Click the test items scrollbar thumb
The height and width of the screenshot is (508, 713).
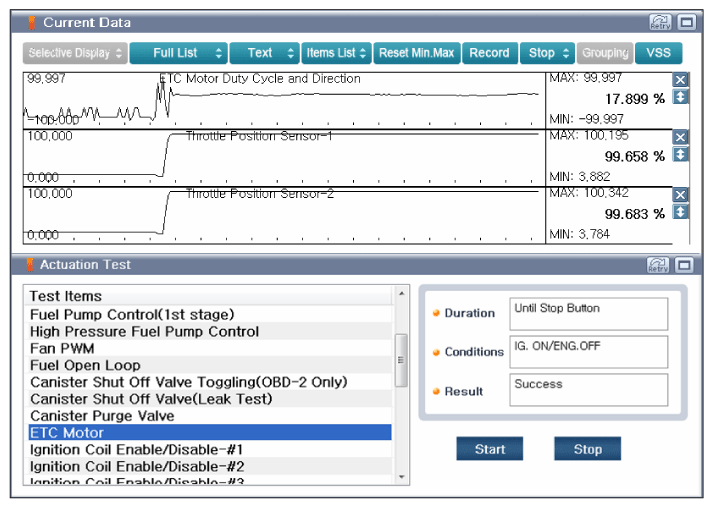coord(401,360)
